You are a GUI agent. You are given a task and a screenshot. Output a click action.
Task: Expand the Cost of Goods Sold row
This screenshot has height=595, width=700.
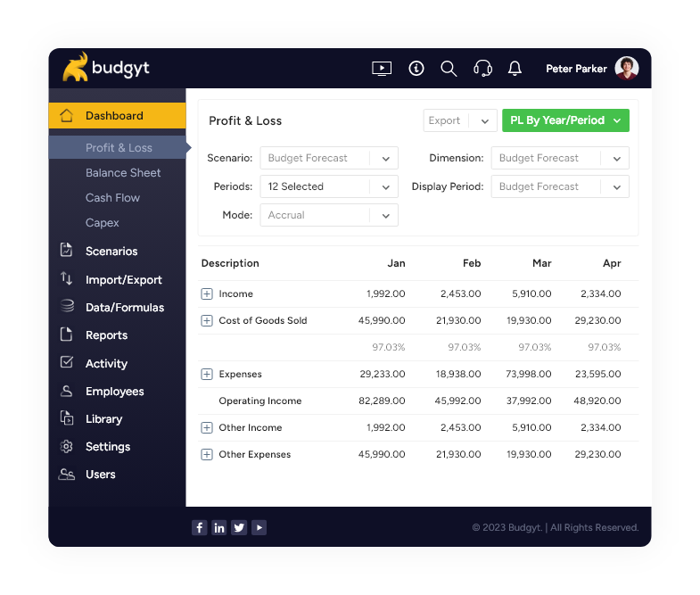pyautogui.click(x=207, y=320)
